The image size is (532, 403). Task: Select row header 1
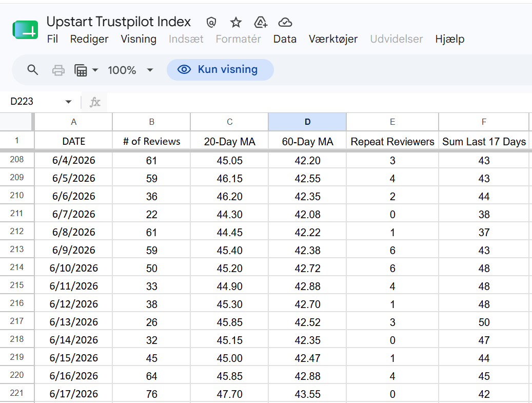[16, 140]
